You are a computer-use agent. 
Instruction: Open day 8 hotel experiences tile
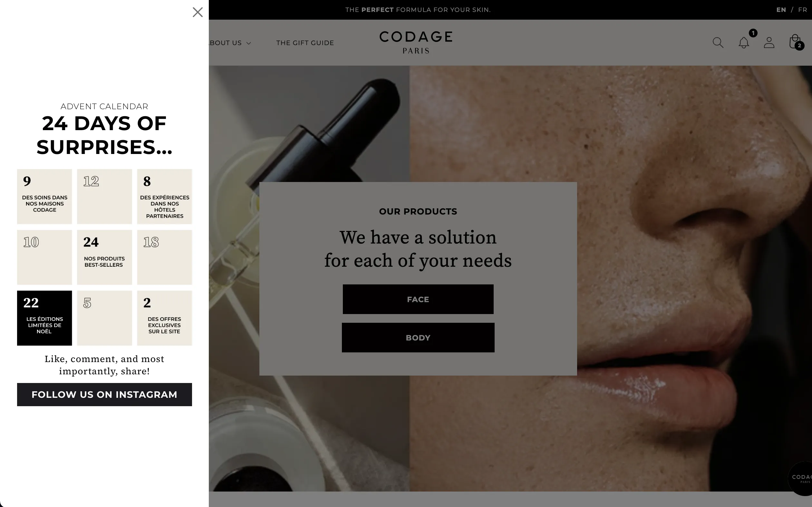(164, 196)
